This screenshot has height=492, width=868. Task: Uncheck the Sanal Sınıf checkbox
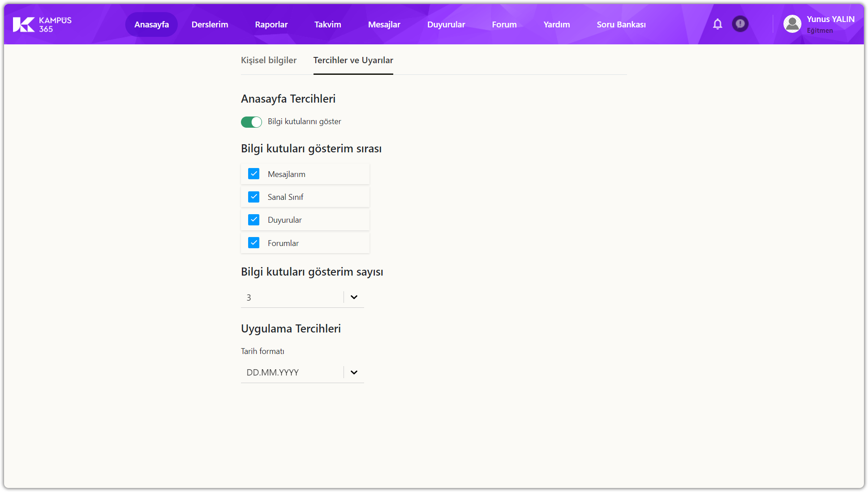(x=254, y=197)
